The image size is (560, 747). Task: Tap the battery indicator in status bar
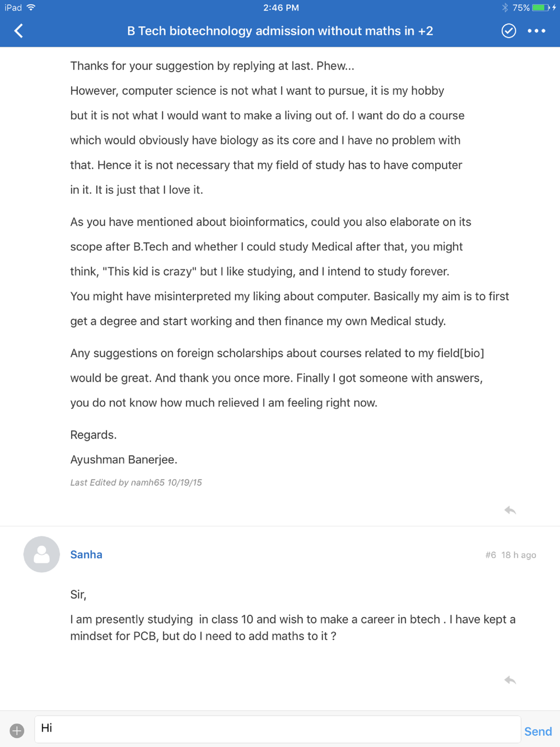(x=541, y=8)
